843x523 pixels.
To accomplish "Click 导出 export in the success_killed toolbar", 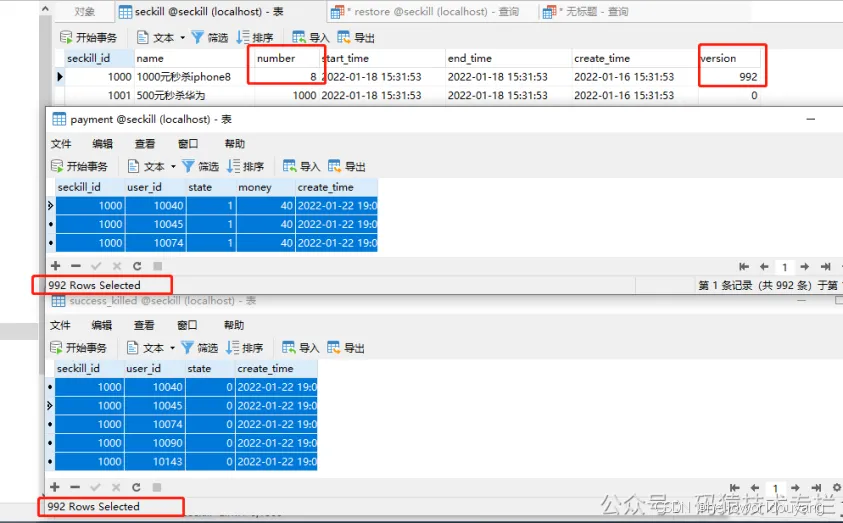I will 346,348.
